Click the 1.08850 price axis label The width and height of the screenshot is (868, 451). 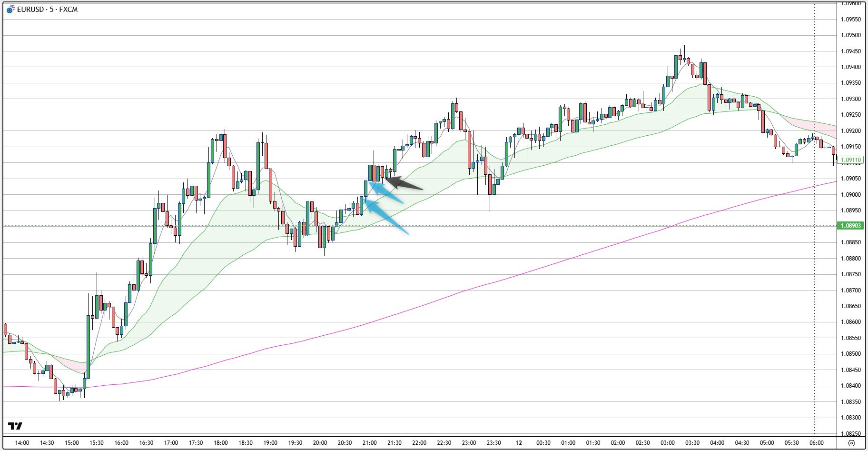click(851, 242)
